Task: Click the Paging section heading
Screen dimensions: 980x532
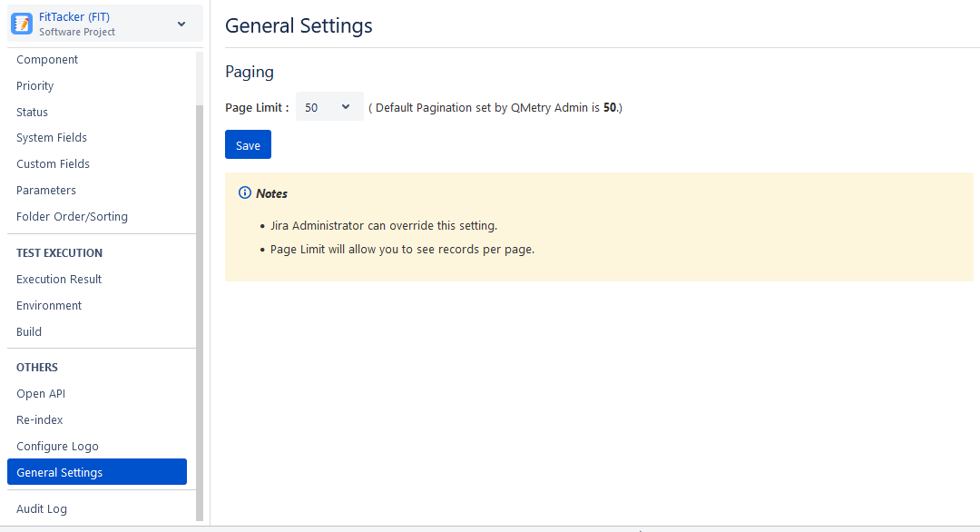Action: pyautogui.click(x=250, y=72)
